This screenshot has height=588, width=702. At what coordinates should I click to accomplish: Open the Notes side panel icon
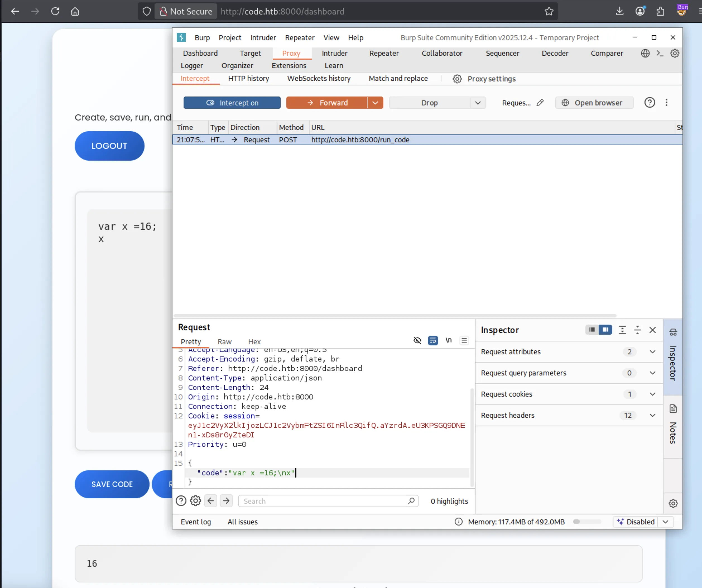673,409
